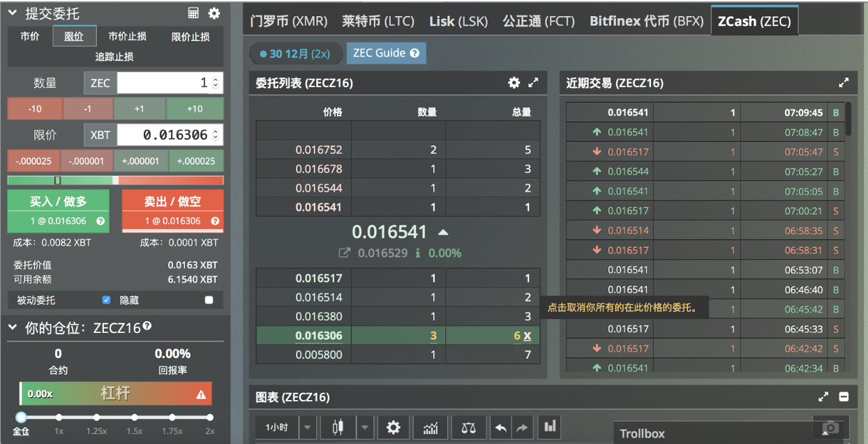Select the 1.75x leverage point

[x=172, y=417]
